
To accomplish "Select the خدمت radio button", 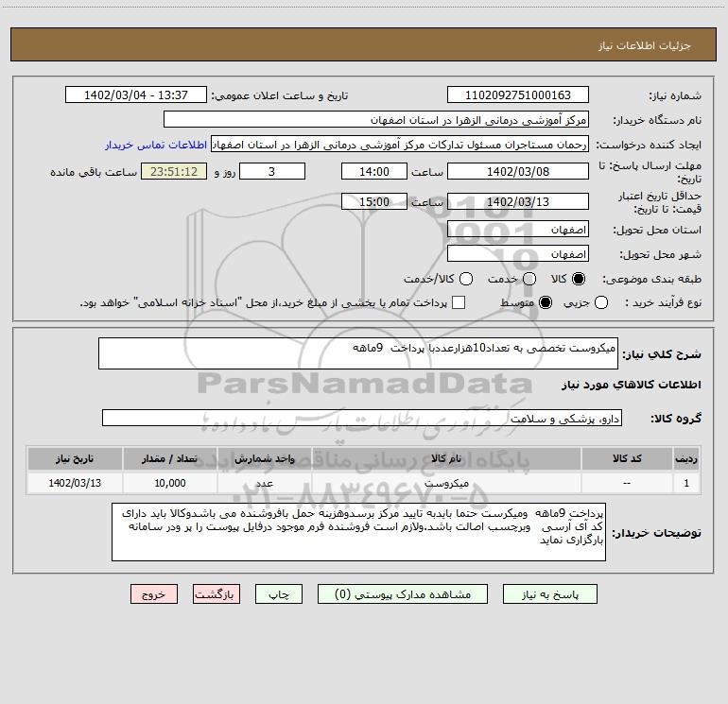I will (x=529, y=279).
